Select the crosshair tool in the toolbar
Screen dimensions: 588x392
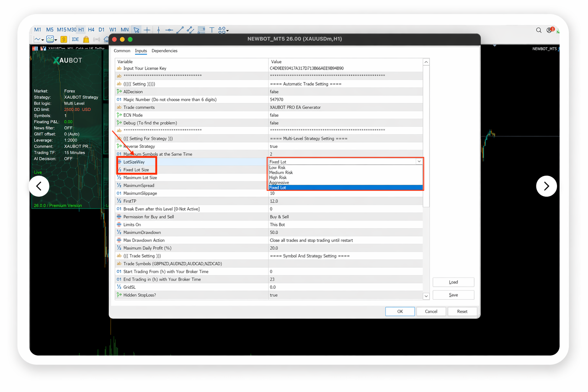147,30
